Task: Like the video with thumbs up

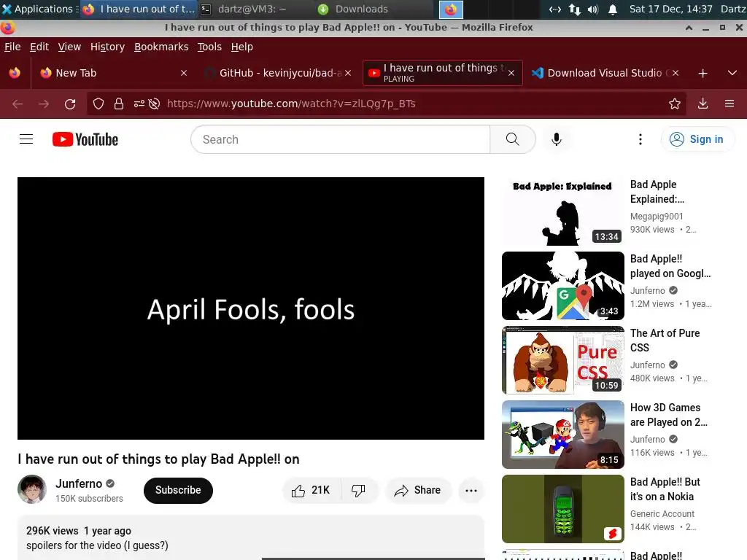Action: [311, 491]
